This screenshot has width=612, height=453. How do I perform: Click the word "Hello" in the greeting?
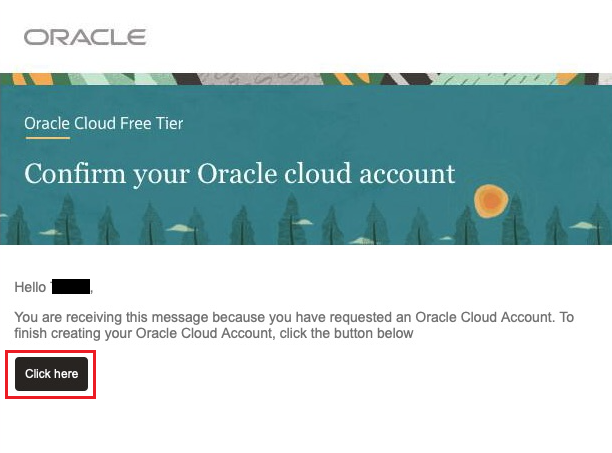click(30, 287)
